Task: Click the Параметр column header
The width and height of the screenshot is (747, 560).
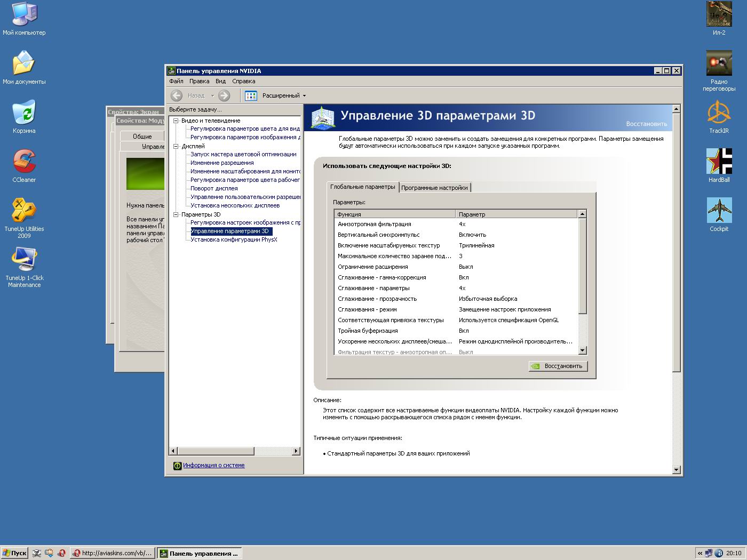Action: [516, 214]
